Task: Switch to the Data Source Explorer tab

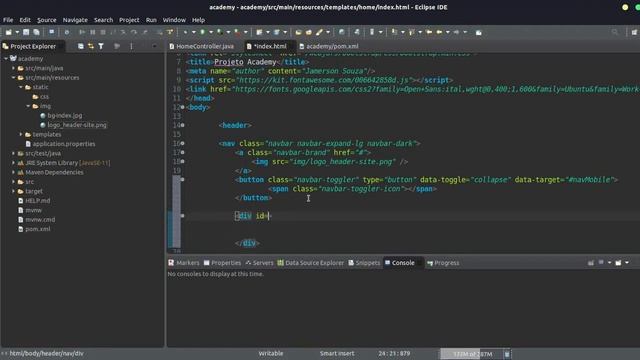Action: 311,263
